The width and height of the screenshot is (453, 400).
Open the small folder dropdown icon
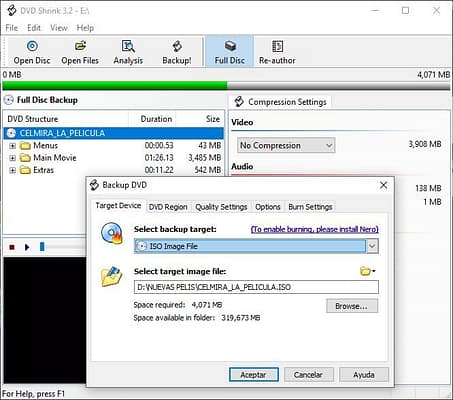[x=368, y=271]
